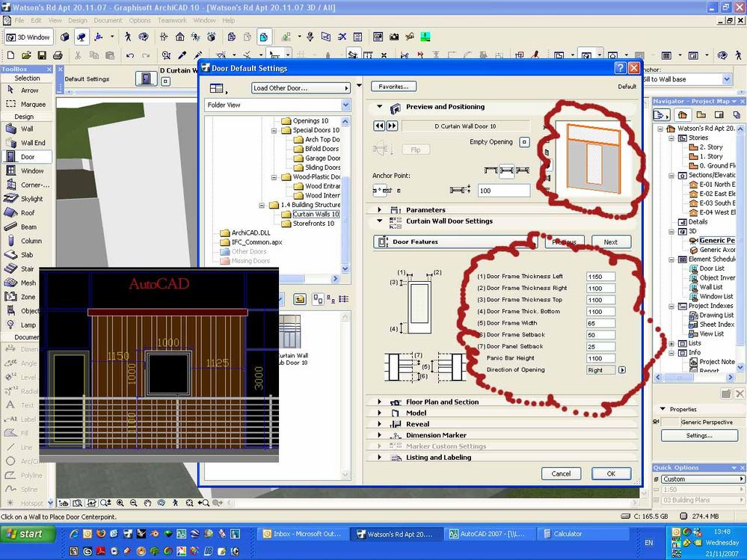Viewport: 747px width, 560px height.
Task: Toggle the Empty Opening checkbox
Action: (x=524, y=142)
